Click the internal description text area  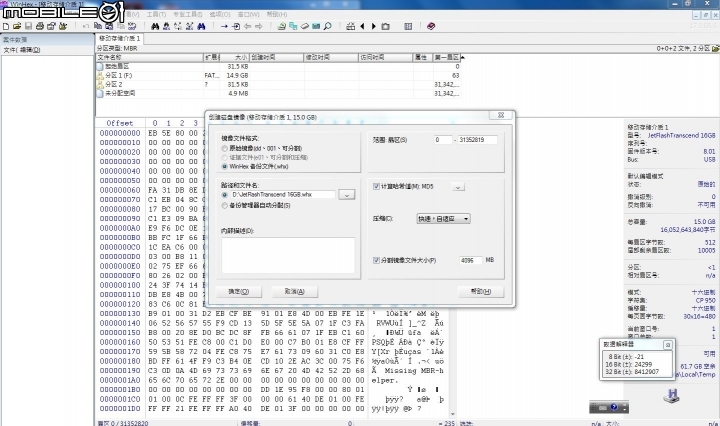click(x=288, y=255)
